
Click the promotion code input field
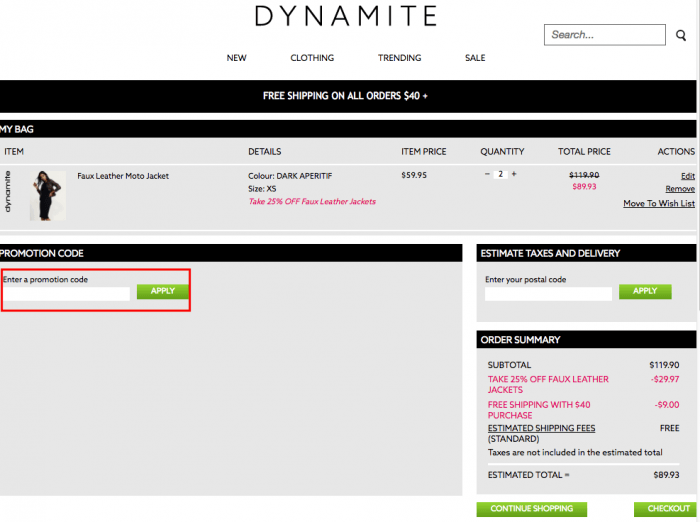pos(67,293)
